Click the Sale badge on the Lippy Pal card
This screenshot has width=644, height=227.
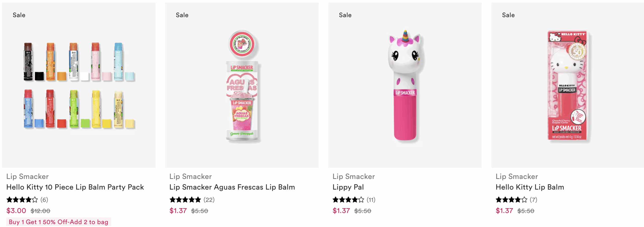tap(345, 15)
